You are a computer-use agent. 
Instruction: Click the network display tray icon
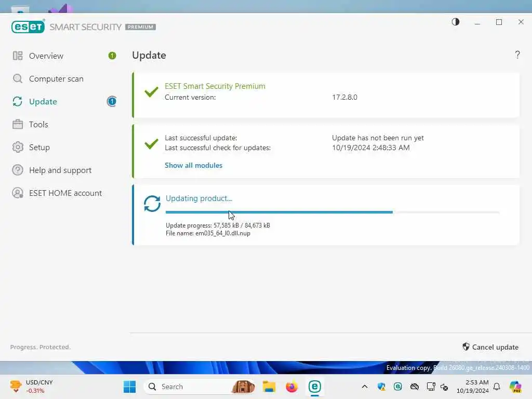(x=431, y=387)
